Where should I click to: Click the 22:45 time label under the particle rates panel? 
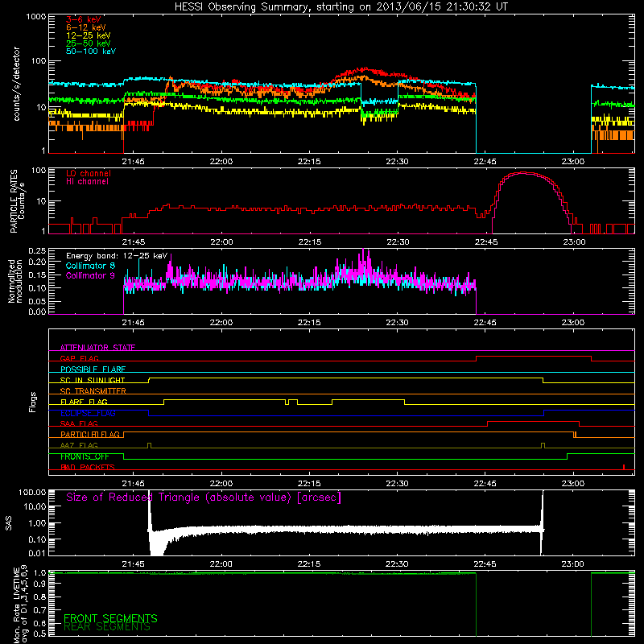(x=486, y=242)
